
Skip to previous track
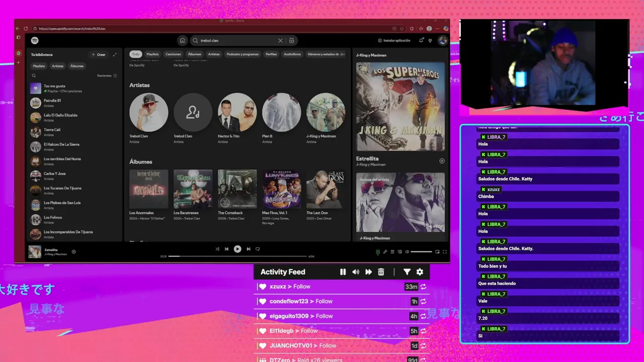[x=226, y=249]
